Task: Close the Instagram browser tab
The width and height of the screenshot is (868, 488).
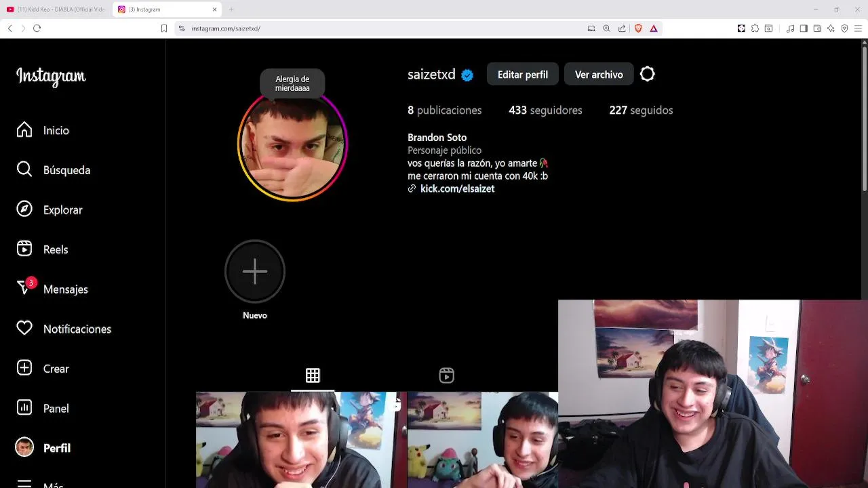Action: 215,9
